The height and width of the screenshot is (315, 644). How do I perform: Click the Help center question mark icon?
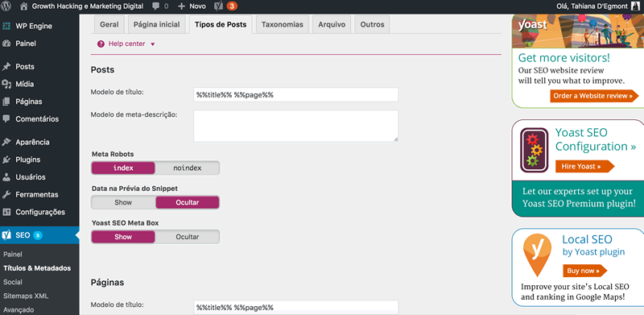(101, 44)
